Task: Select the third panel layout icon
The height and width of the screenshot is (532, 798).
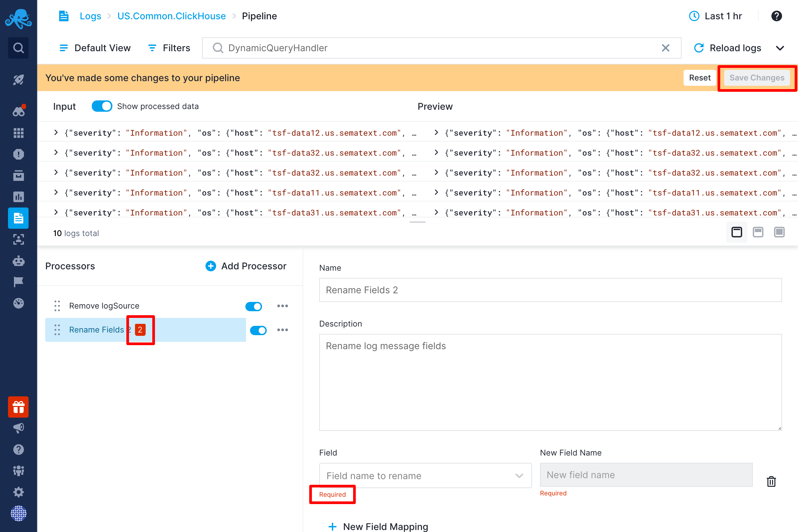Action: coord(779,232)
